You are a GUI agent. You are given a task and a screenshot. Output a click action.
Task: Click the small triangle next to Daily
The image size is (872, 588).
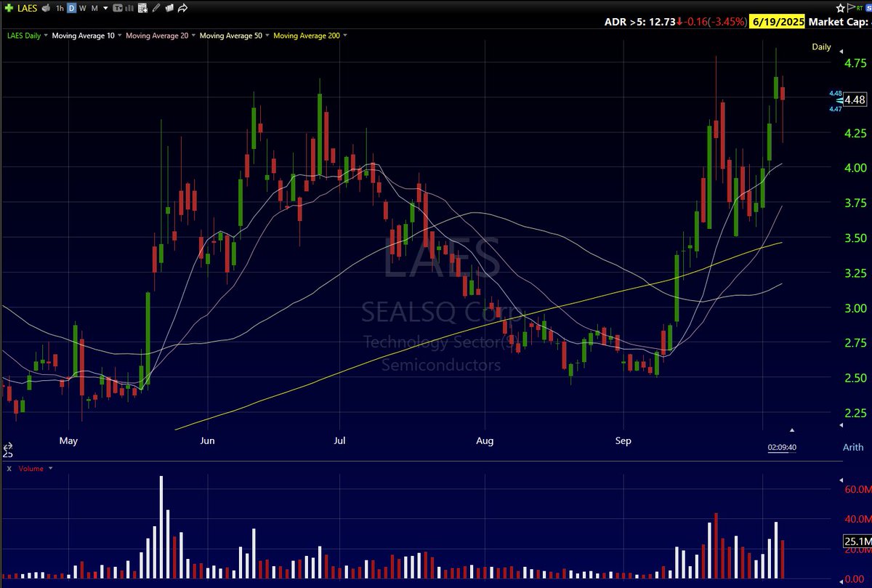tap(841, 52)
